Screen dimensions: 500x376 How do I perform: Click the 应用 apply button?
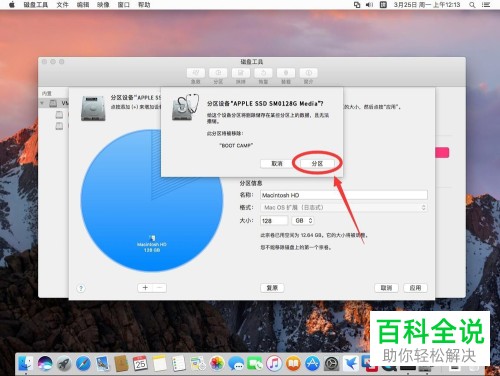coord(415,288)
